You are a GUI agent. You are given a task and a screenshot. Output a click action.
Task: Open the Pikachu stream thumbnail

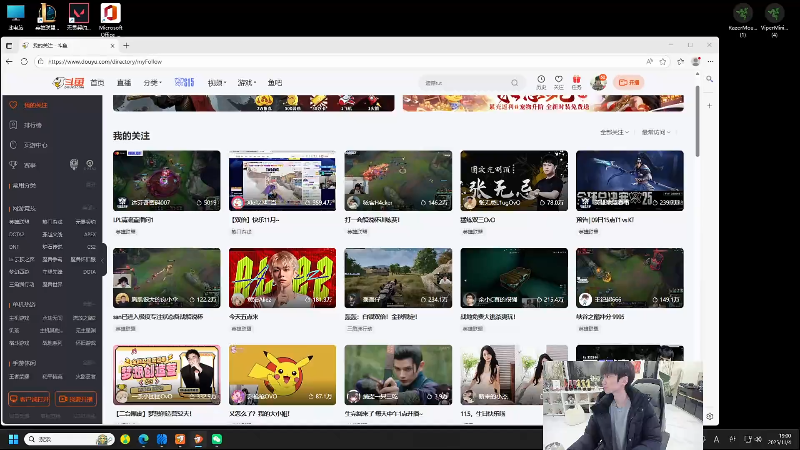click(x=282, y=375)
